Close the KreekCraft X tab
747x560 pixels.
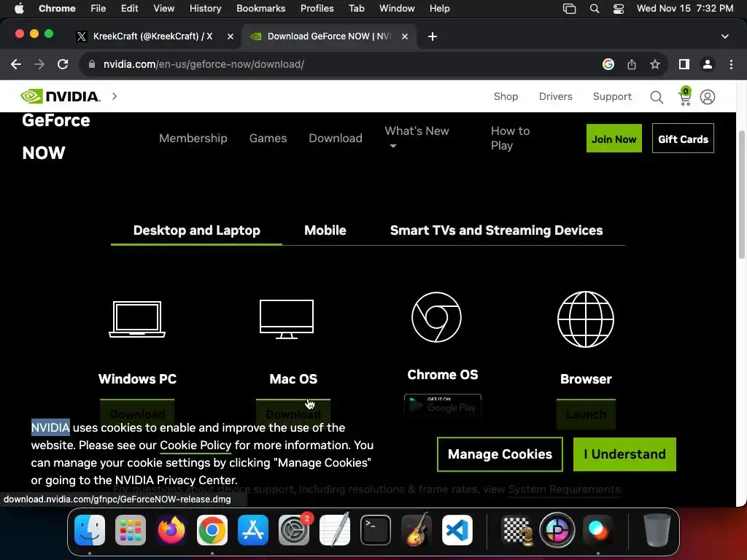(x=231, y=36)
